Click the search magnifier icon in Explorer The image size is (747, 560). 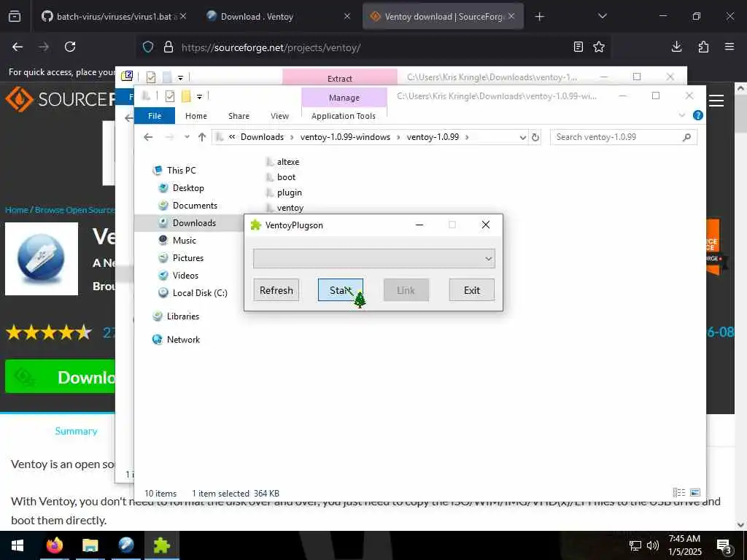pos(686,137)
